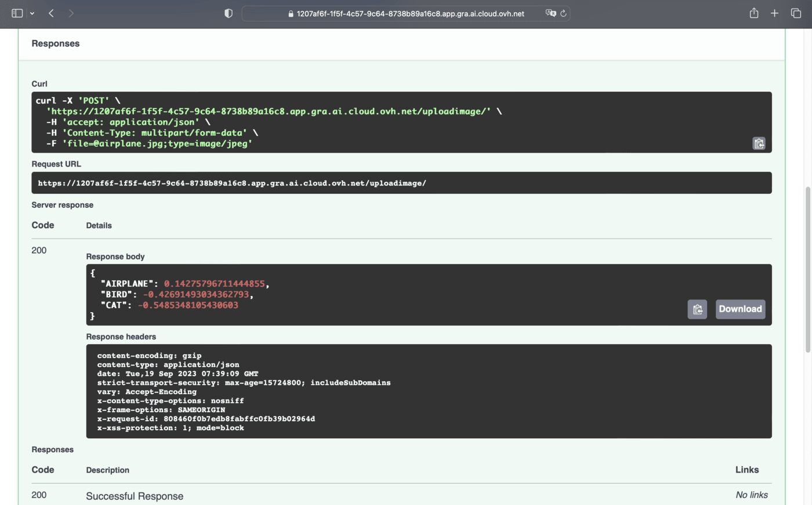Open the sidebar dropdown chevron menu
The image size is (812, 505).
click(x=32, y=13)
